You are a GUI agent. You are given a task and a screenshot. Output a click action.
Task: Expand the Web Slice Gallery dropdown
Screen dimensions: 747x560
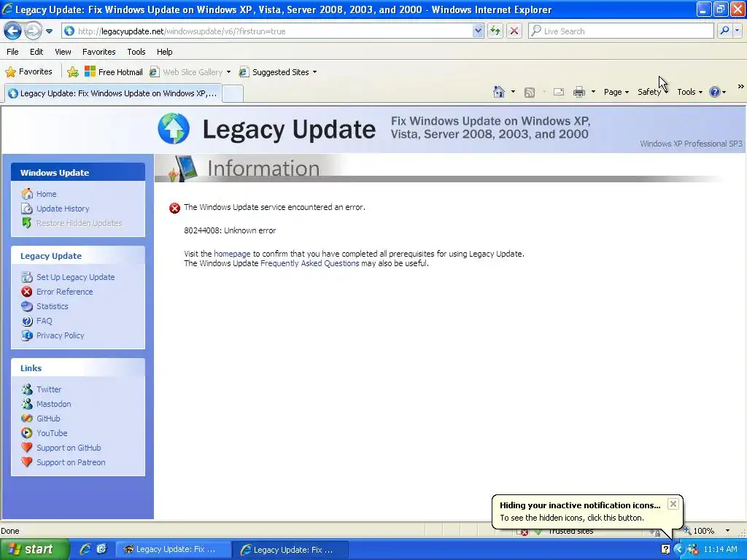[x=228, y=72]
